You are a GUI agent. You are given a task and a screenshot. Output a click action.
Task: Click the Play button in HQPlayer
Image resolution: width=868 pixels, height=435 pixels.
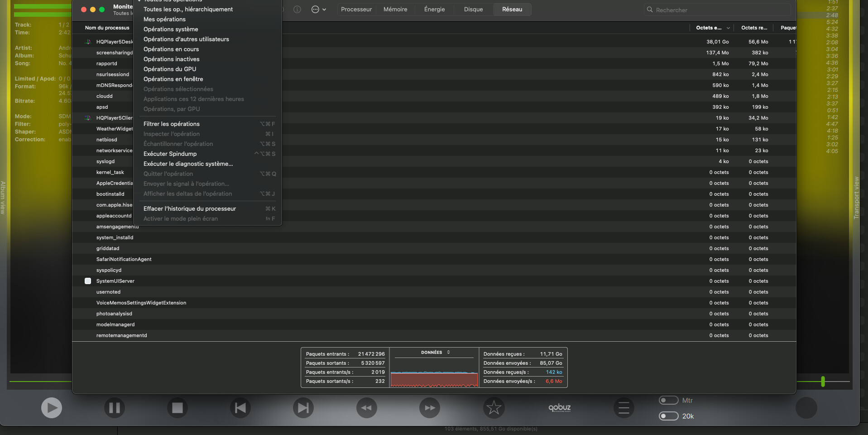[52, 408]
